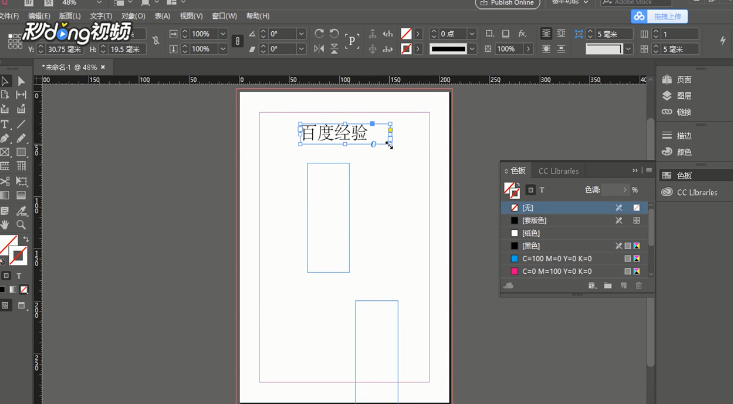The width and height of the screenshot is (733, 404).
Task: Open the opacity 100% slider arrow
Action: pos(528,49)
